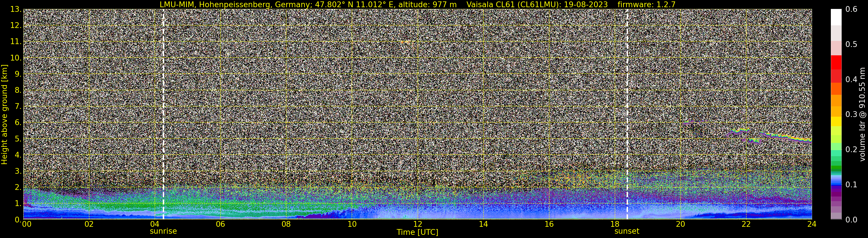Click the colorbar value label '0.4'
868x238 pixels.
(x=852, y=80)
